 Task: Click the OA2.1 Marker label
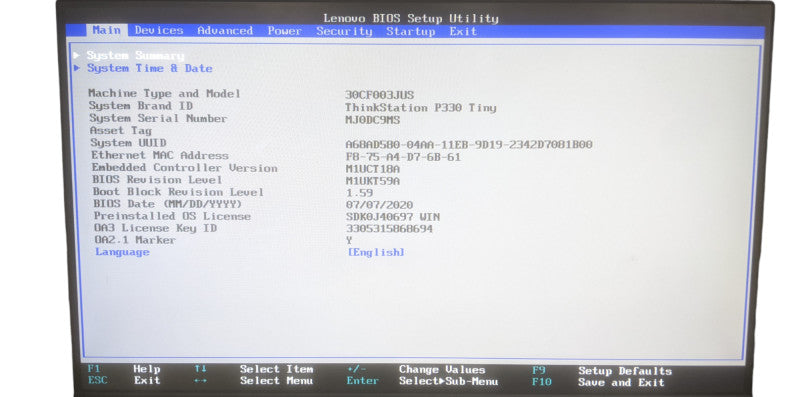tap(135, 240)
